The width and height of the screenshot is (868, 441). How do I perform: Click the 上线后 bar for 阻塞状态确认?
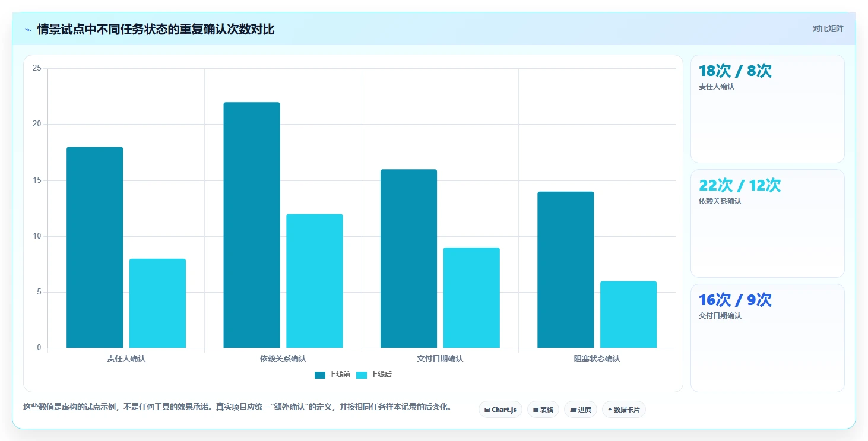[629, 315]
